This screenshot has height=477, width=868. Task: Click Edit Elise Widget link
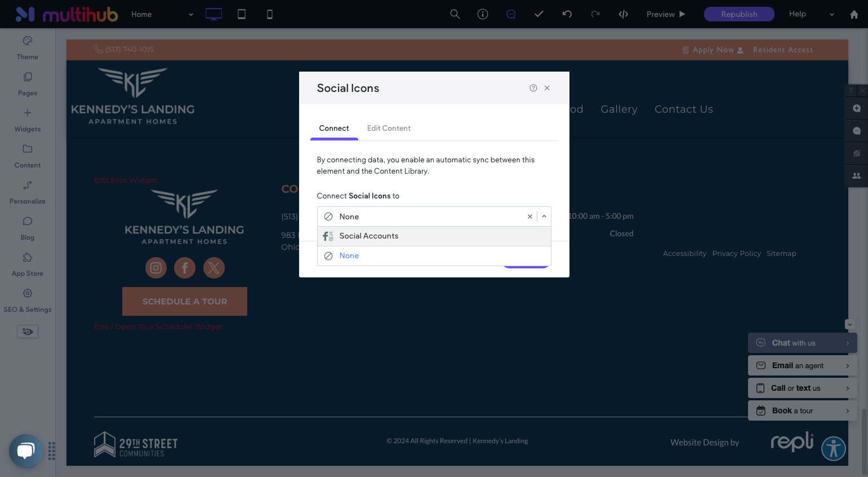125,180
